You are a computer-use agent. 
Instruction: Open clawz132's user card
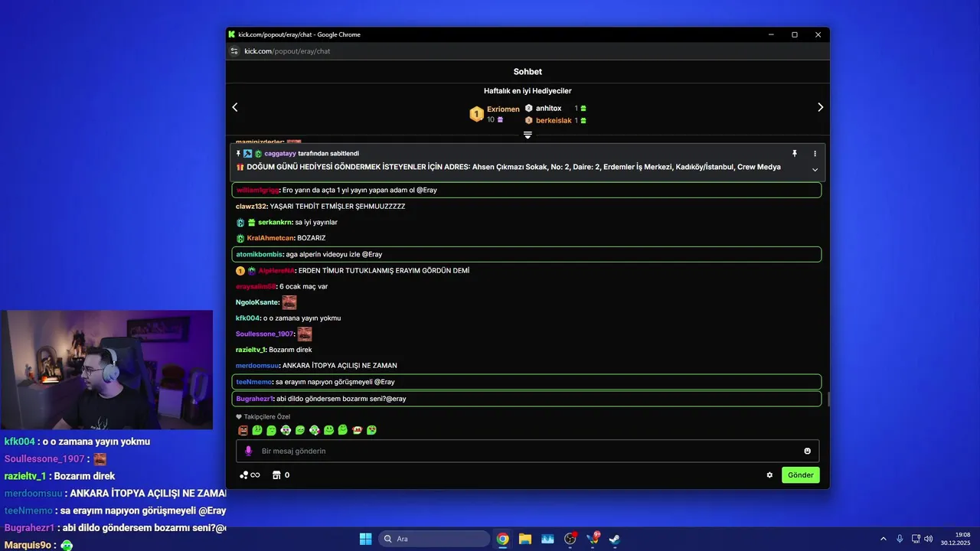[x=250, y=207]
